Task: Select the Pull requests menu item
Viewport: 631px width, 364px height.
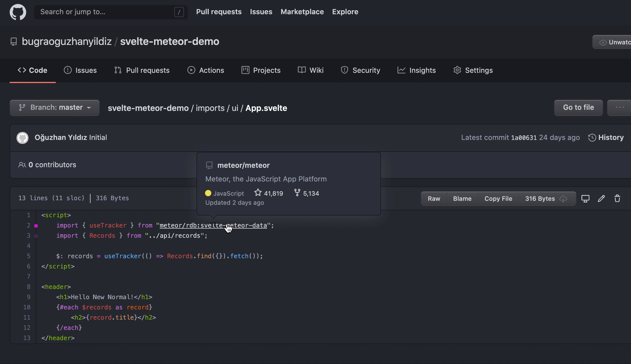Action: (x=219, y=12)
